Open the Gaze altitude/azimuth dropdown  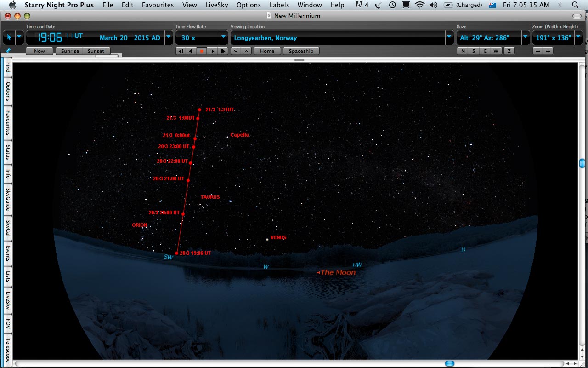tap(525, 37)
